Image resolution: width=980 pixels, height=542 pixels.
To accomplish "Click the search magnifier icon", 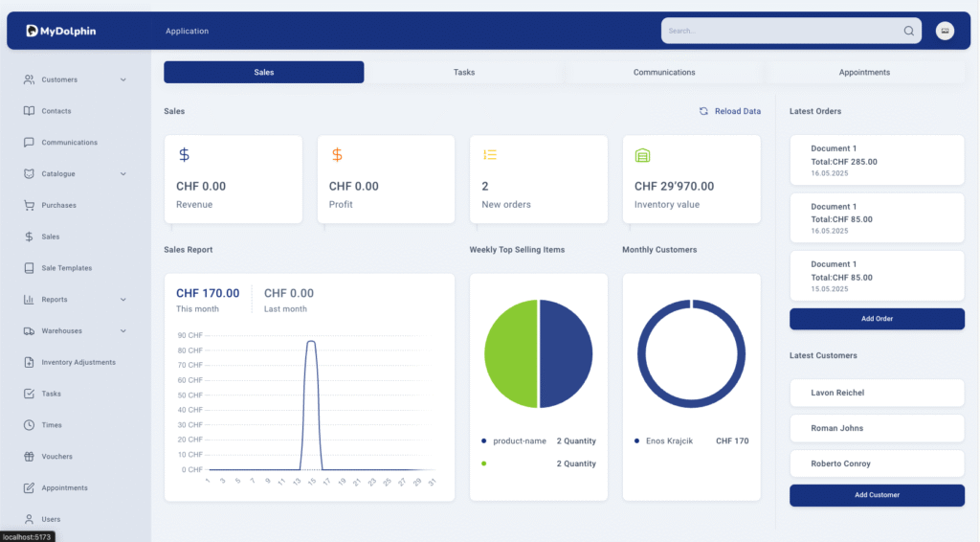I will tap(908, 31).
